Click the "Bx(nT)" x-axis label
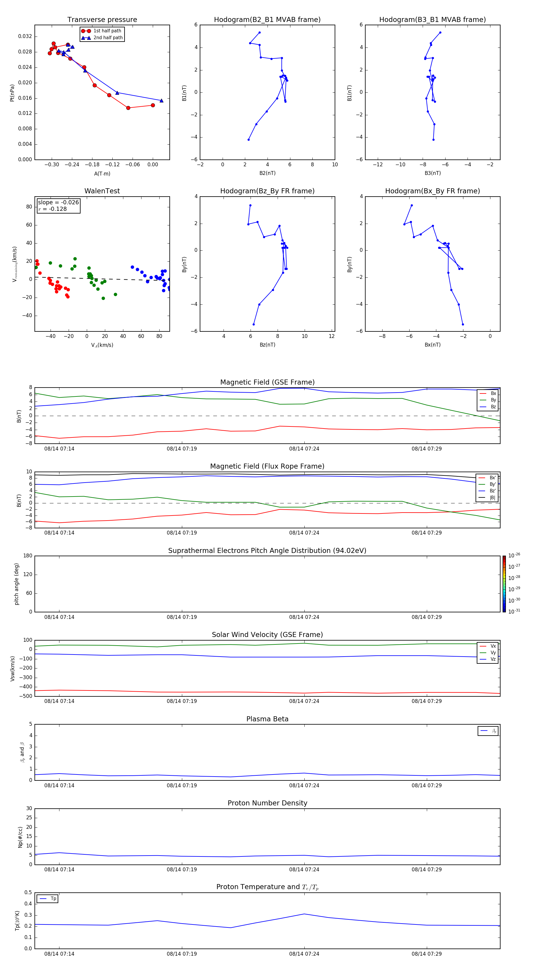535x980 pixels. coord(432,345)
